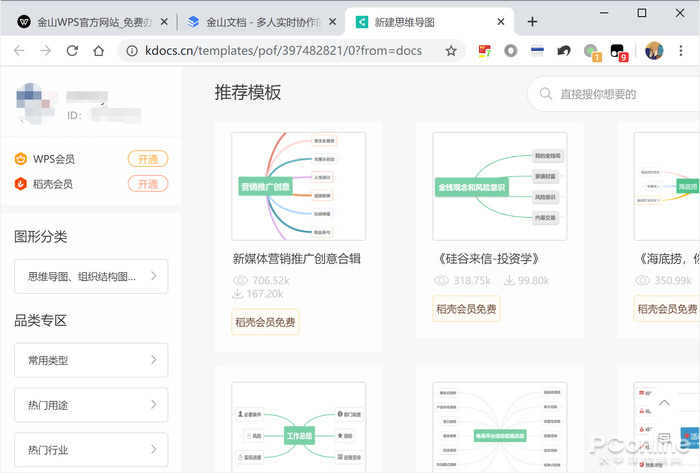Open 工作总结 mind map template thumbnail
Screen dimensions: 700x473
[x=298, y=425]
